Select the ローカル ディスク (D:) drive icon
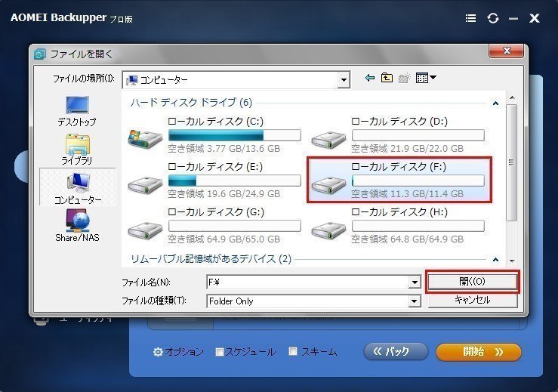Screen dimensions: 558x392 328,140
